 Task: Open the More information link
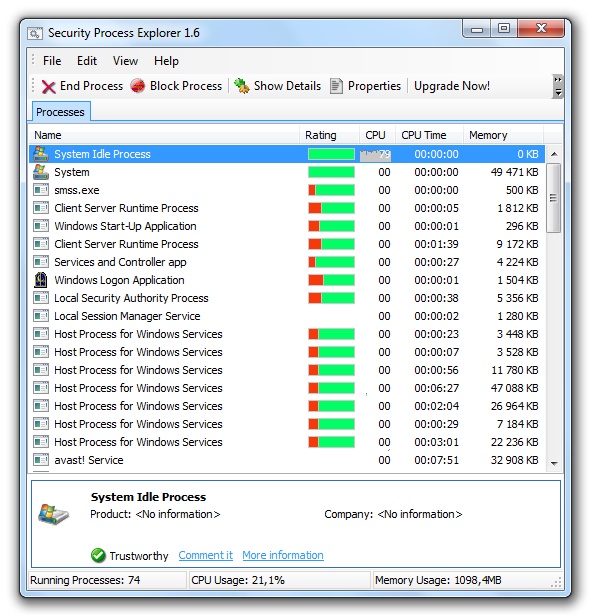283,555
